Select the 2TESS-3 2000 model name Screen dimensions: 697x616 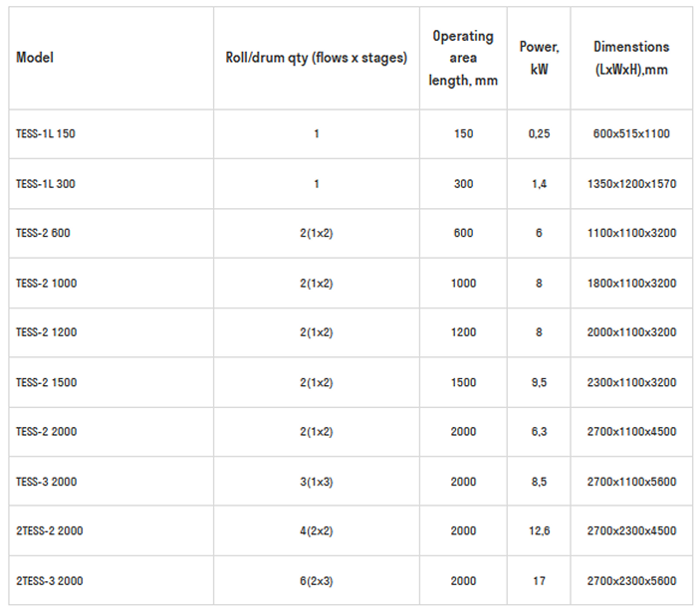click(x=50, y=581)
